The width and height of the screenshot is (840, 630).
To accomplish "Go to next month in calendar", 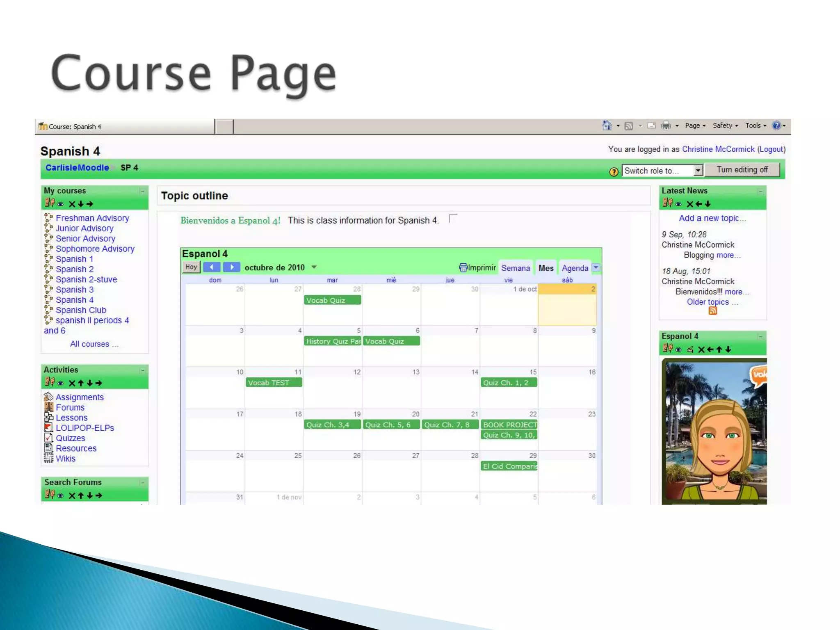I will pyautogui.click(x=232, y=267).
